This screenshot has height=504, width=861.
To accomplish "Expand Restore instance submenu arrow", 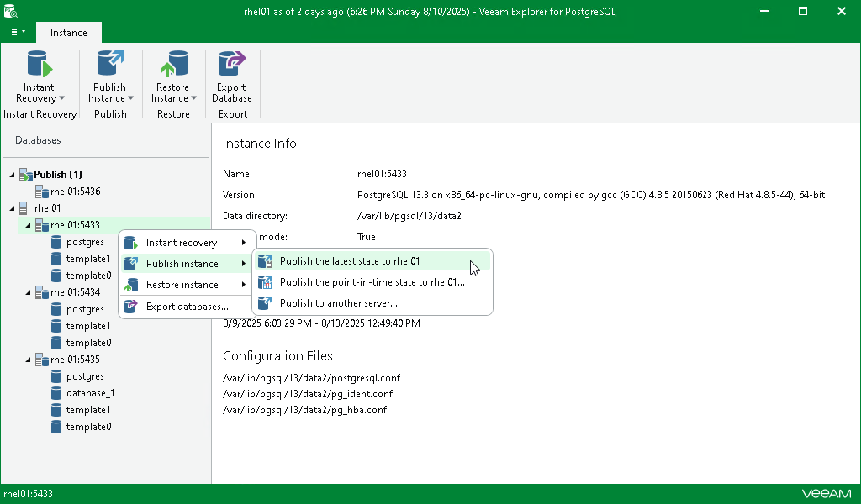I will [x=243, y=285].
